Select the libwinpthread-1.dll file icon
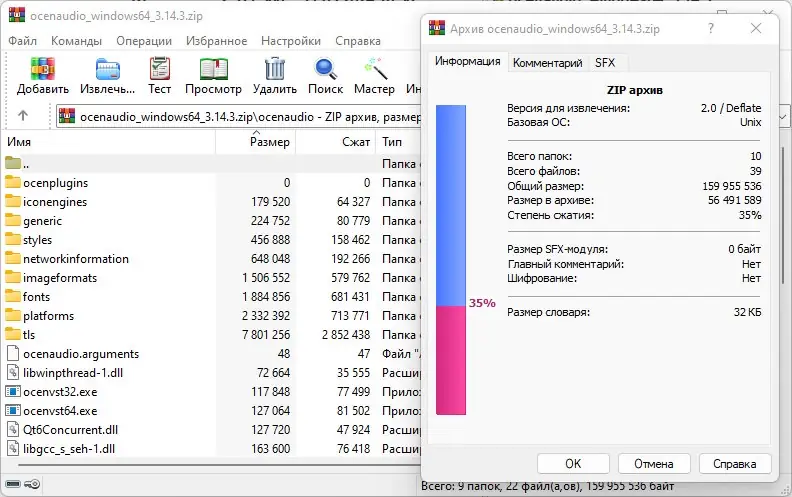Viewport: 792px width, 497px height. pos(13,372)
